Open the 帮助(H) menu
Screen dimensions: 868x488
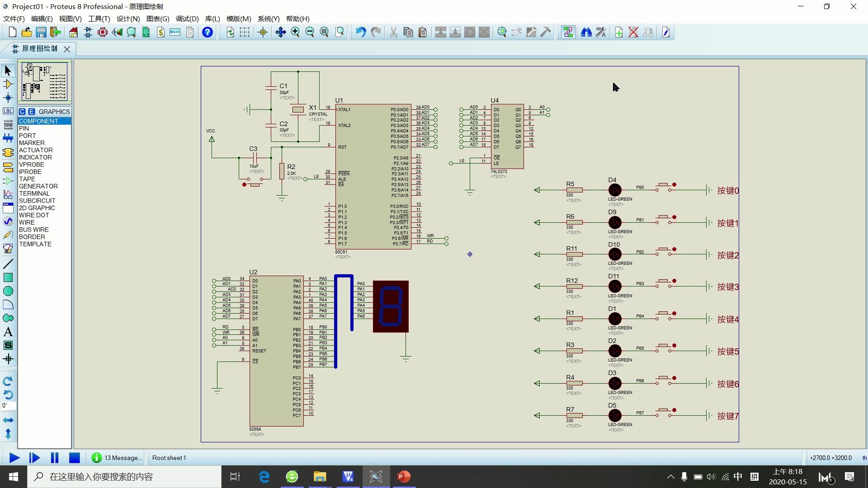(x=297, y=19)
